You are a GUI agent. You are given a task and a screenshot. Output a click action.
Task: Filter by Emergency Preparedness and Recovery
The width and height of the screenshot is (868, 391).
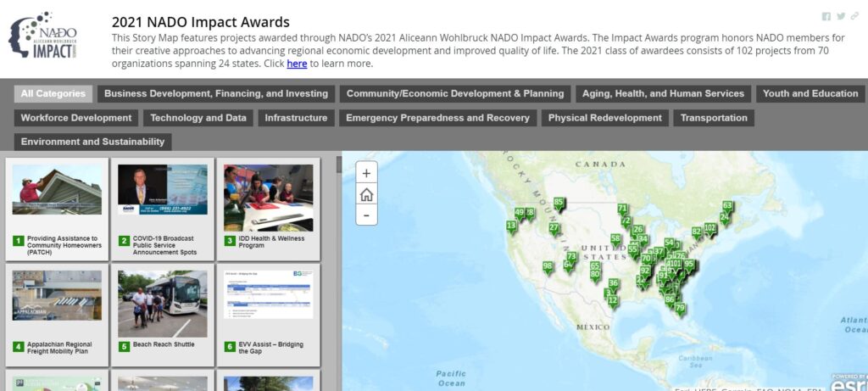(438, 118)
